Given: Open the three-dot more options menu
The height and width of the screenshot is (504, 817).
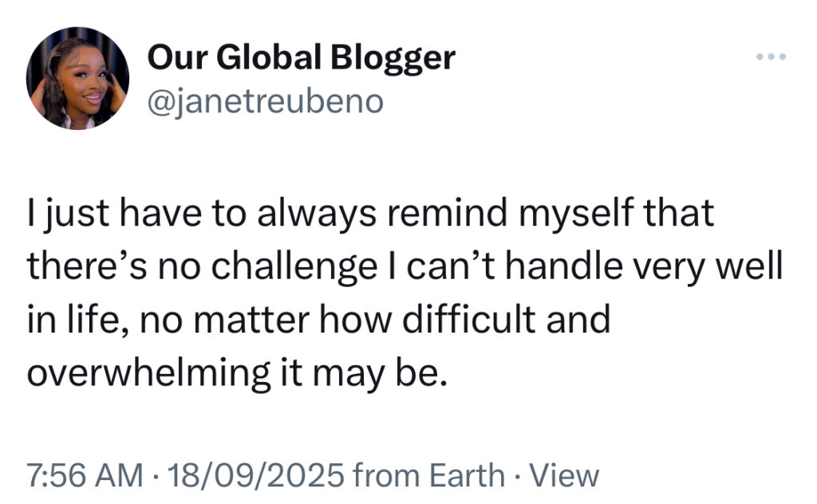Looking at the screenshot, I should pyautogui.click(x=772, y=57).
